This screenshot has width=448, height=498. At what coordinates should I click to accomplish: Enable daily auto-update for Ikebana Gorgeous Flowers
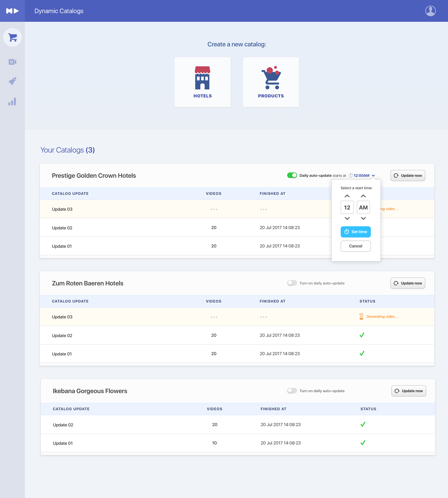pos(292,391)
